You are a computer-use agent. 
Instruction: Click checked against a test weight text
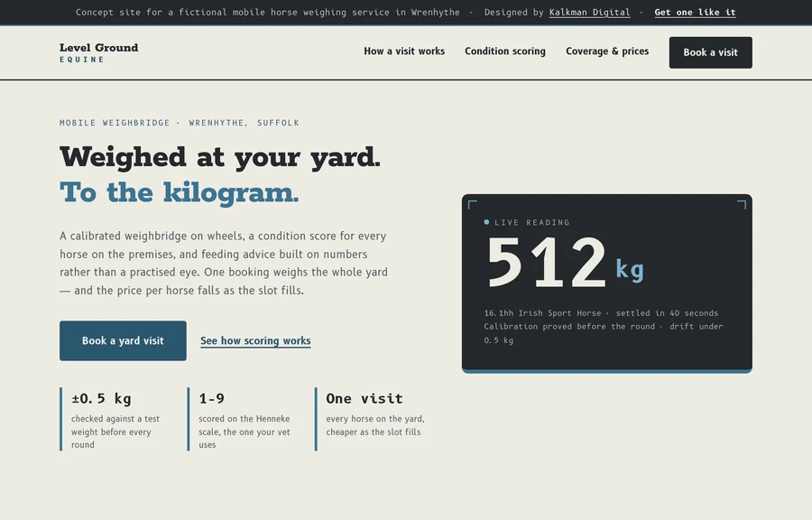coord(115,432)
